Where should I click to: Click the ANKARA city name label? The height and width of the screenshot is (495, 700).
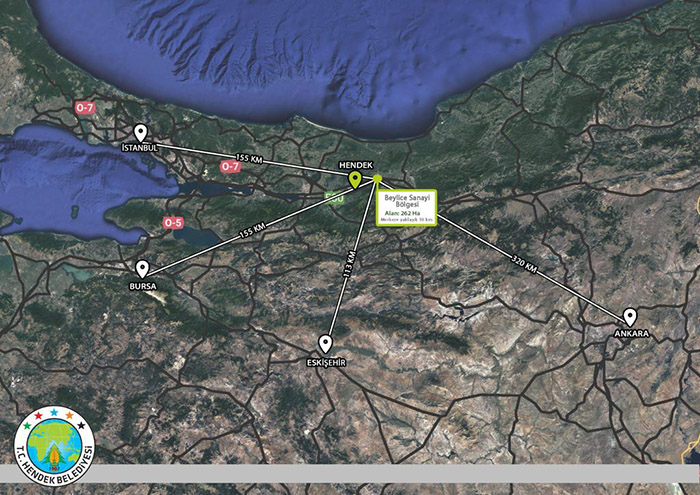coord(632,333)
